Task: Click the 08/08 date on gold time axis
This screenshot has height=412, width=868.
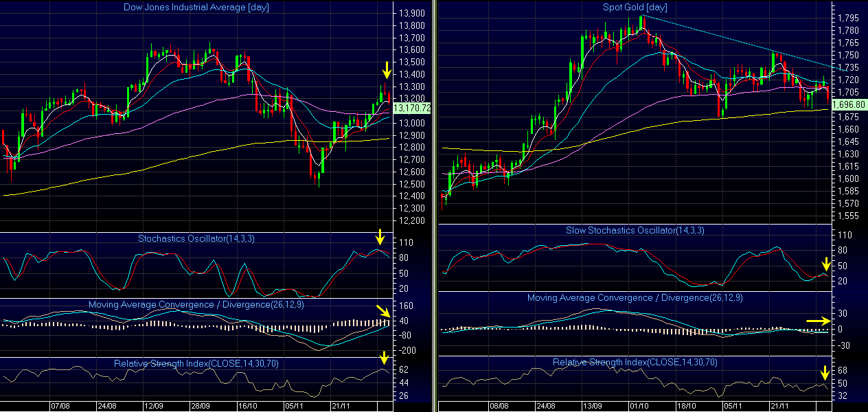Action: (x=499, y=406)
